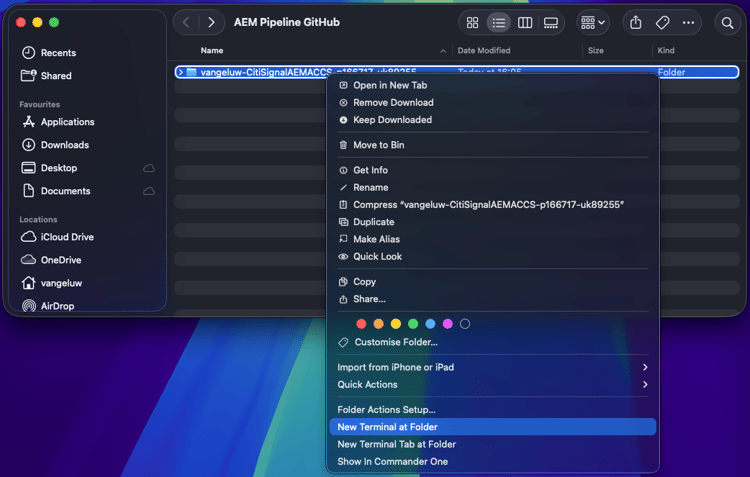Go forward with the right arrow
The height and width of the screenshot is (477, 750).
pos(211,22)
